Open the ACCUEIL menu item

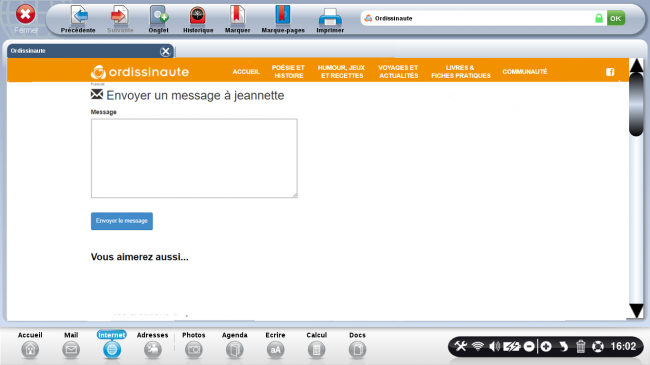coord(246,72)
